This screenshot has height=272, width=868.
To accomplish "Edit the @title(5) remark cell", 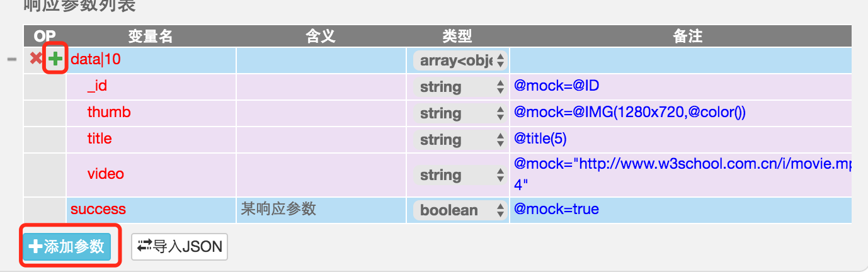I will (680, 139).
